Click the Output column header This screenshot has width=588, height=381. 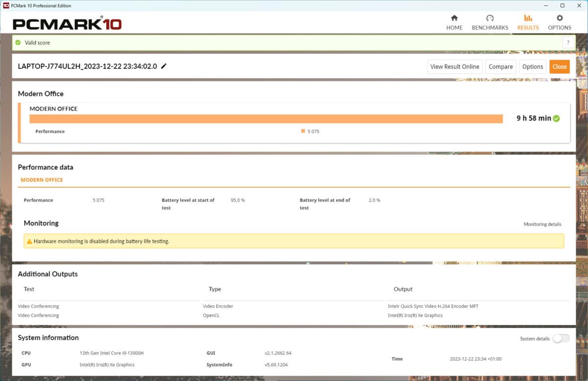(403, 289)
